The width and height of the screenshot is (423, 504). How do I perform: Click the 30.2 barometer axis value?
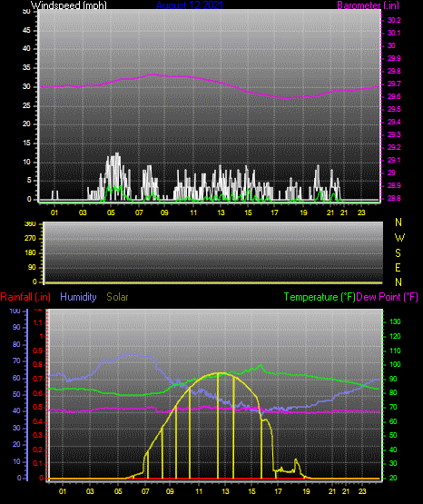pos(394,20)
